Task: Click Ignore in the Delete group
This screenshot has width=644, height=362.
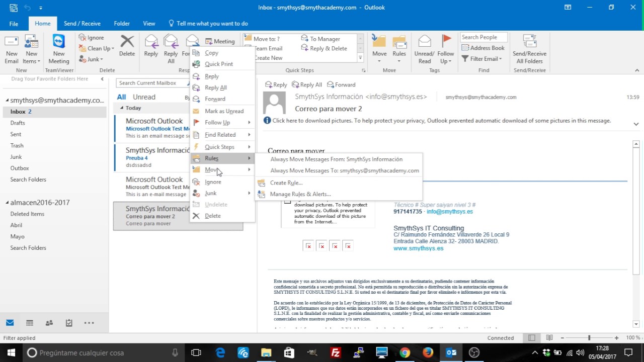Action: point(91,38)
